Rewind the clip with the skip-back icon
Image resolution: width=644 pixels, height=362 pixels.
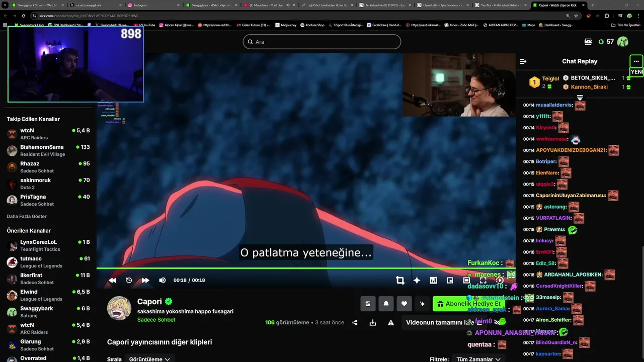tap(113, 280)
